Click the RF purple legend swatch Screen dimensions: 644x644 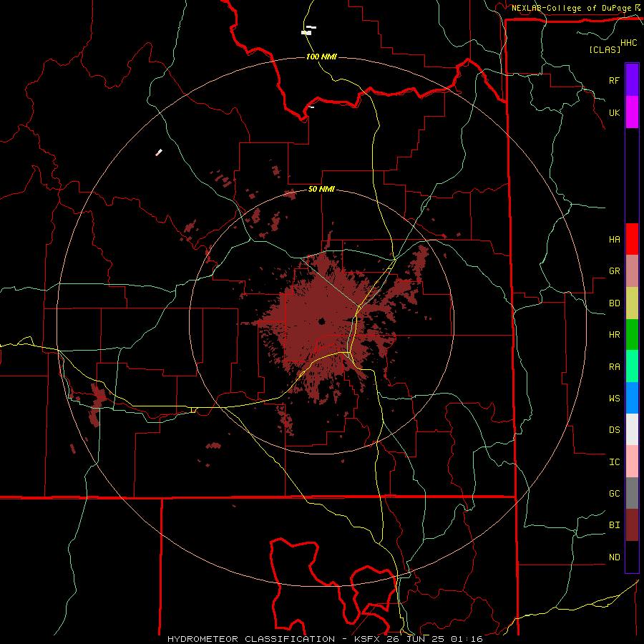(632, 80)
